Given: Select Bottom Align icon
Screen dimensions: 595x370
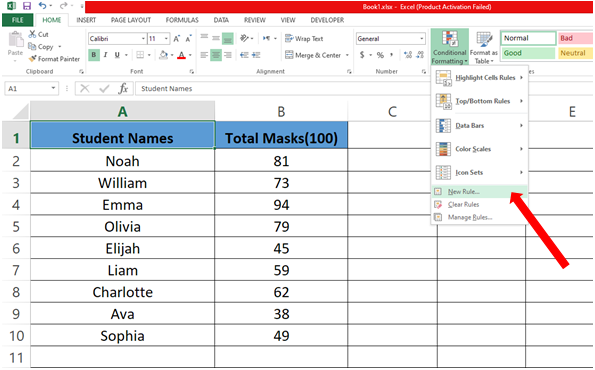Looking at the screenshot, I should 228,38.
